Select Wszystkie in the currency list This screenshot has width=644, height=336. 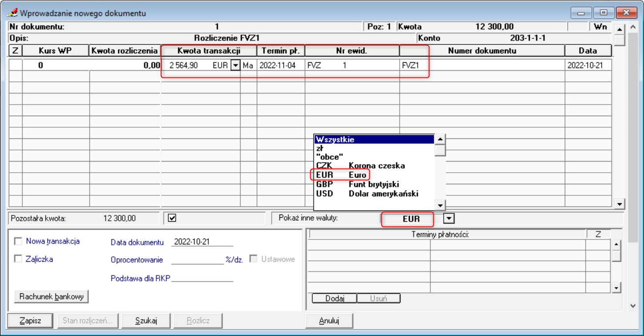(x=374, y=140)
